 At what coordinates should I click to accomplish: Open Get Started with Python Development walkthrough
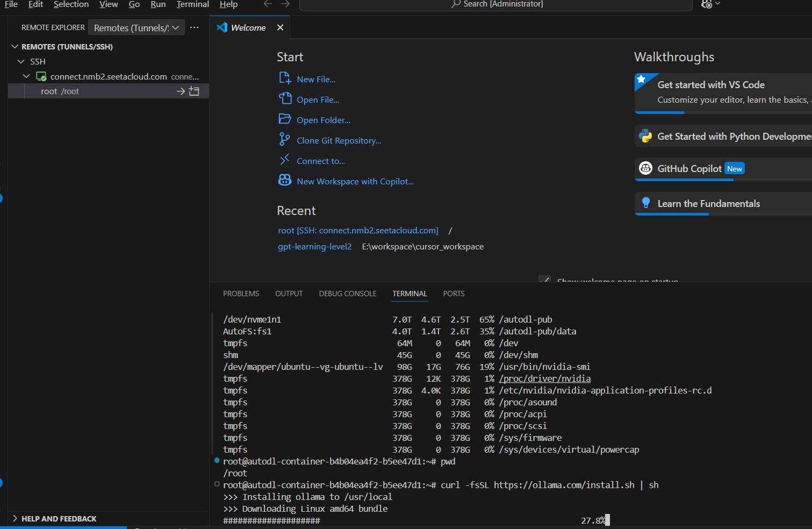(723, 137)
